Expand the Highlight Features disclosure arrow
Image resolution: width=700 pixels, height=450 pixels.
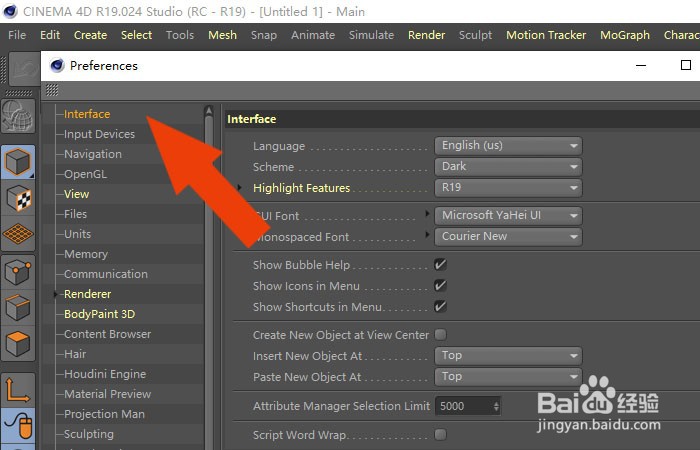coord(240,188)
